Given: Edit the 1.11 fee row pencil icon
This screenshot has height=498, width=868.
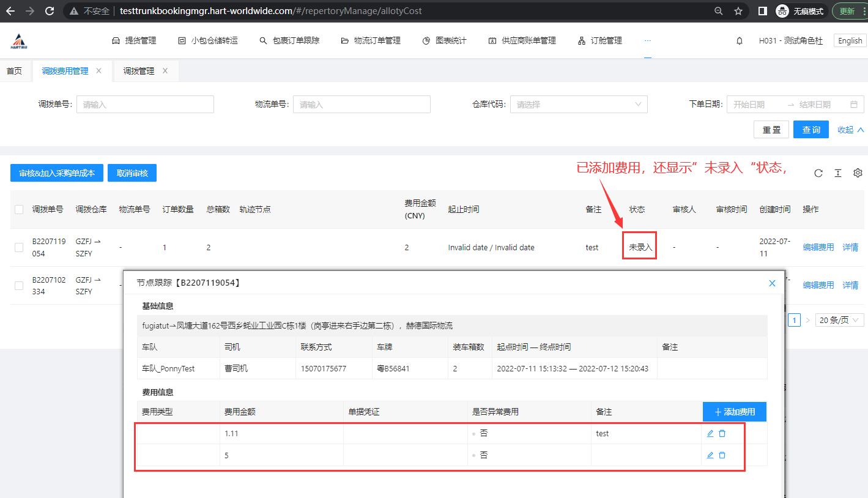Looking at the screenshot, I should tap(710, 434).
